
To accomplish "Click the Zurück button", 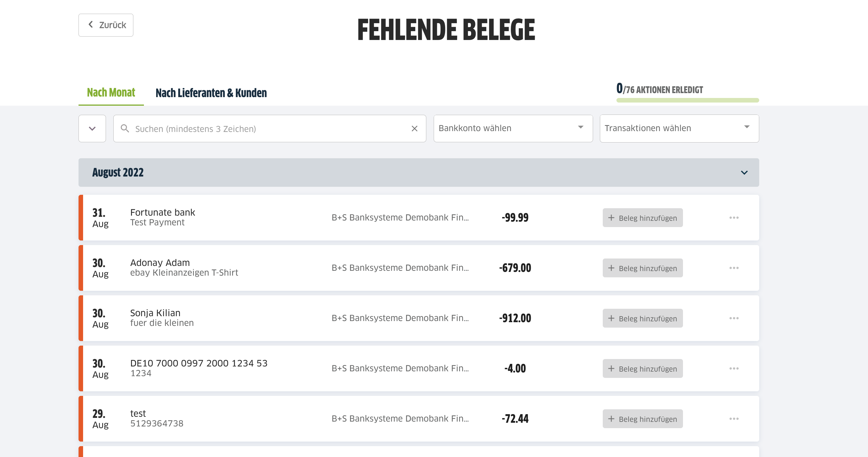I will (x=105, y=25).
